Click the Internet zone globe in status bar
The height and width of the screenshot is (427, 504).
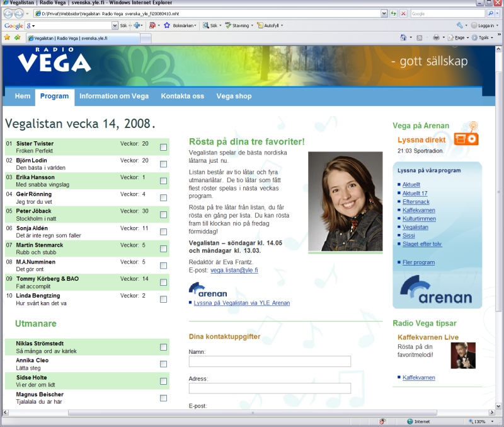point(410,421)
